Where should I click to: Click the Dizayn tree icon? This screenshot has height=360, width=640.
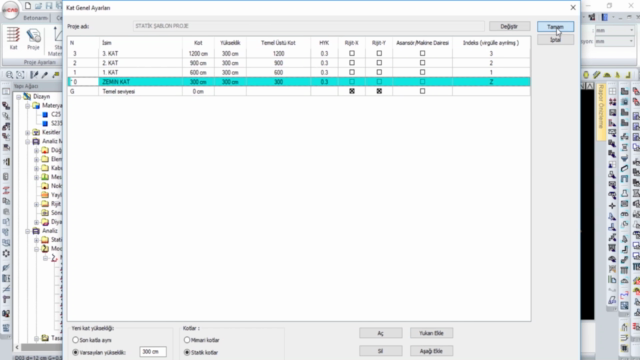(x=27, y=96)
